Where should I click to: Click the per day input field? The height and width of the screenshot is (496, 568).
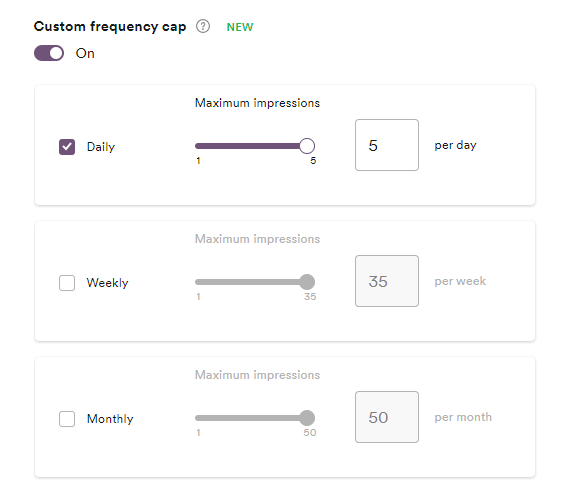pyautogui.click(x=387, y=145)
